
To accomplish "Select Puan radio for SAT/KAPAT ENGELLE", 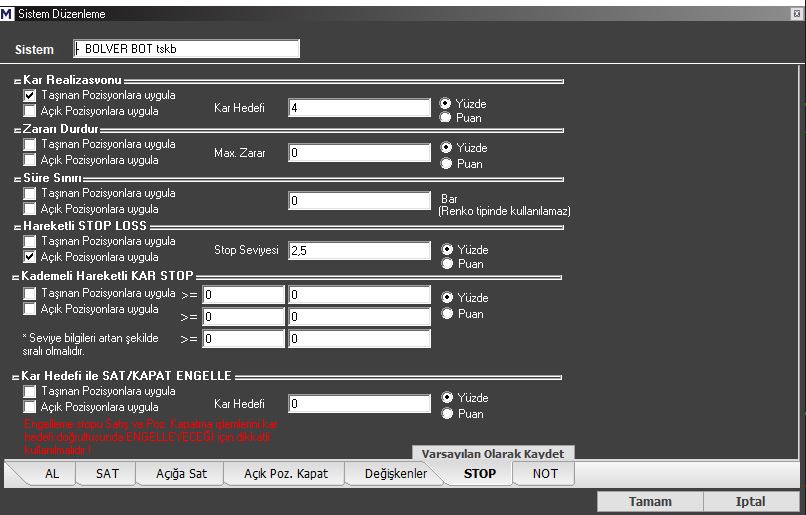I will 447,413.
